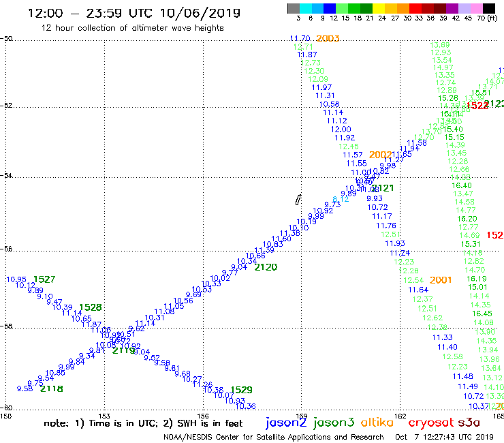This screenshot has height=443, width=504.
Task: Click the cyan legend swatch for 3–6 ft
Action: click(x=305, y=8)
